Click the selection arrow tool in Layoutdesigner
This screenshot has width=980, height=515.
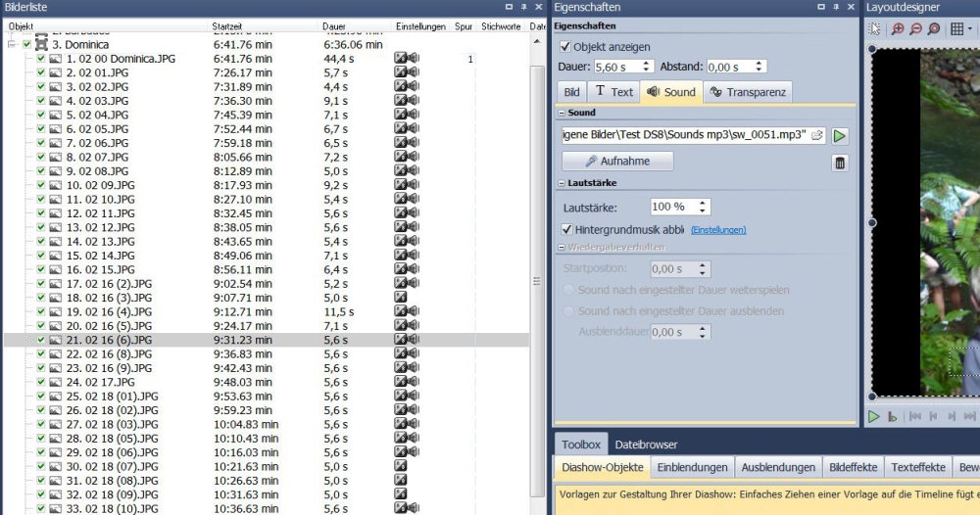pos(875,29)
